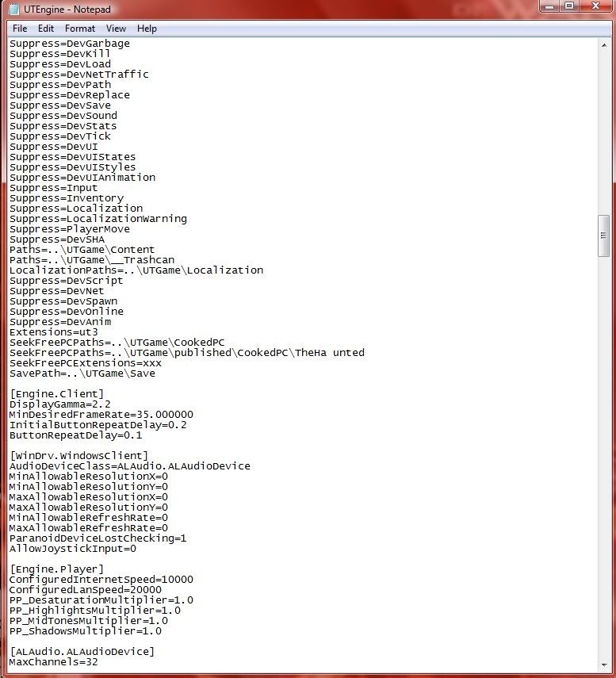The width and height of the screenshot is (616, 678).
Task: Click the line 'Suppress=DevLoad'
Action: pos(60,64)
